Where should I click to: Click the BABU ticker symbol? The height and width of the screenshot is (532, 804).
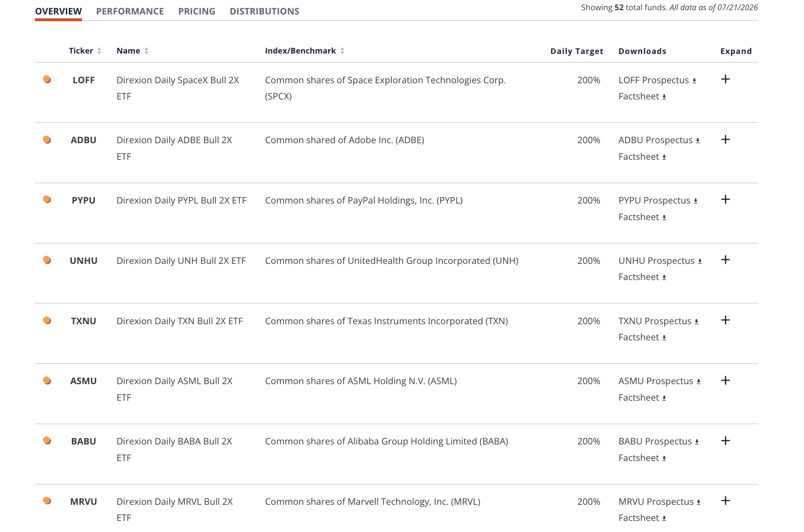click(84, 441)
